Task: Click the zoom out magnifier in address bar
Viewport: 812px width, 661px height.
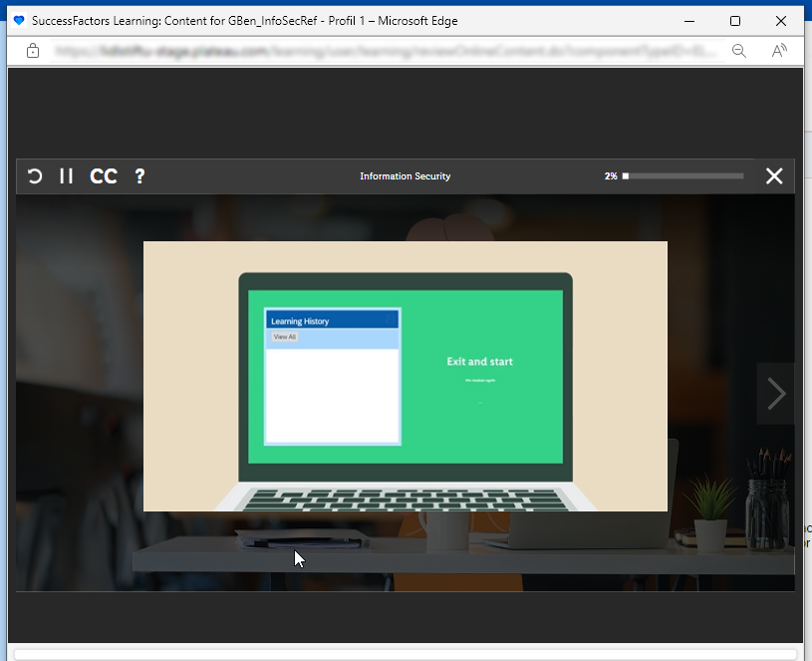Action: [x=739, y=51]
